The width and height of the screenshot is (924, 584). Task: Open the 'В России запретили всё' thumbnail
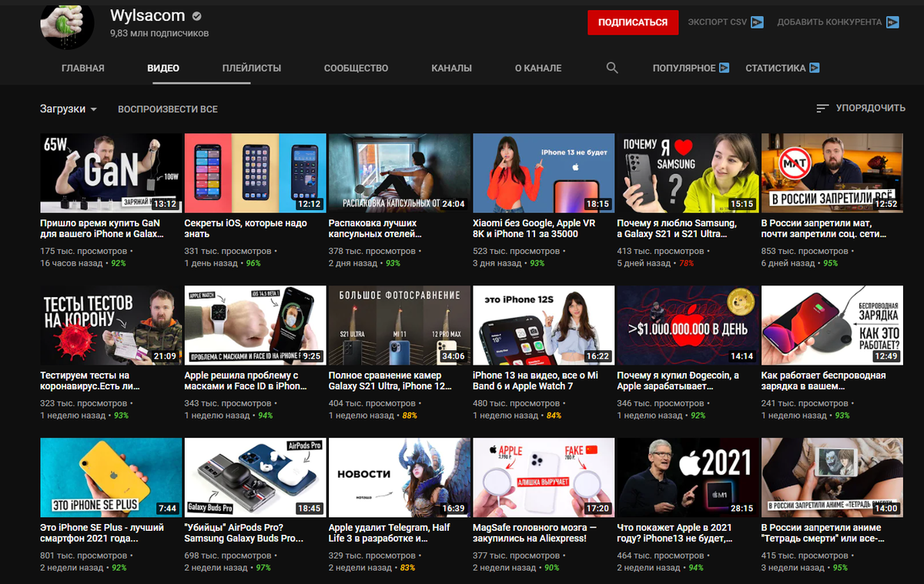tap(832, 173)
